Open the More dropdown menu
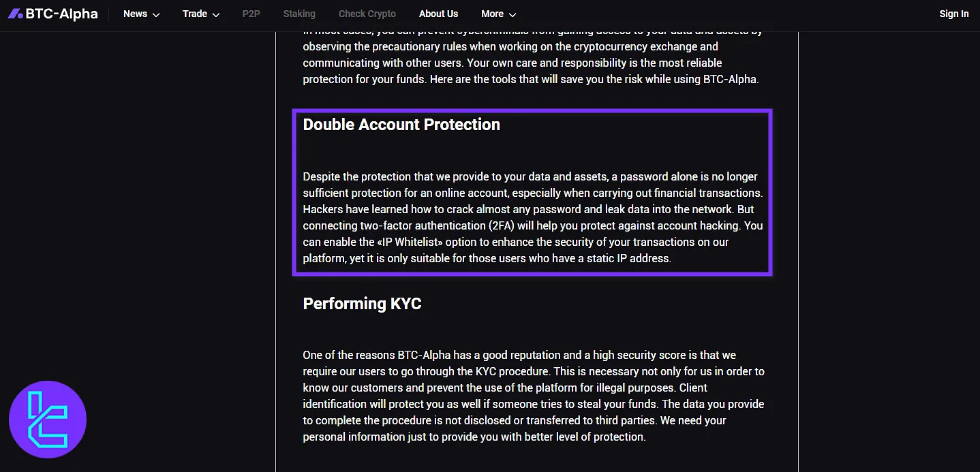 coord(492,14)
